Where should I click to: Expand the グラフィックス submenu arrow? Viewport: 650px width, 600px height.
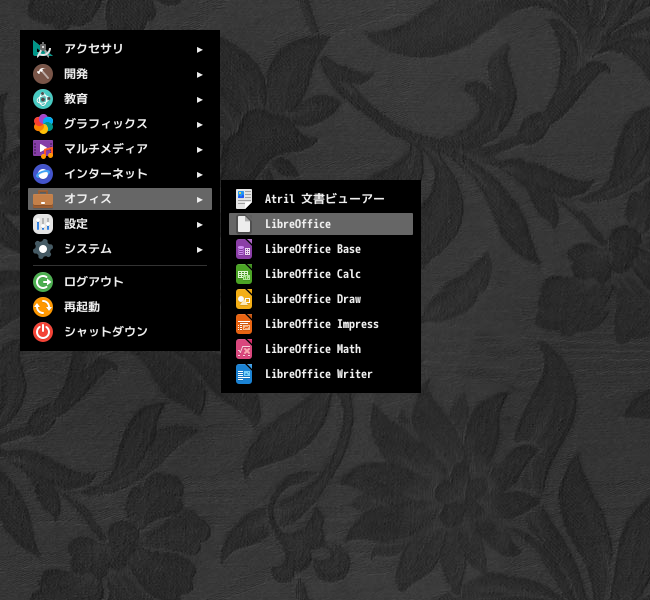[x=199, y=124]
